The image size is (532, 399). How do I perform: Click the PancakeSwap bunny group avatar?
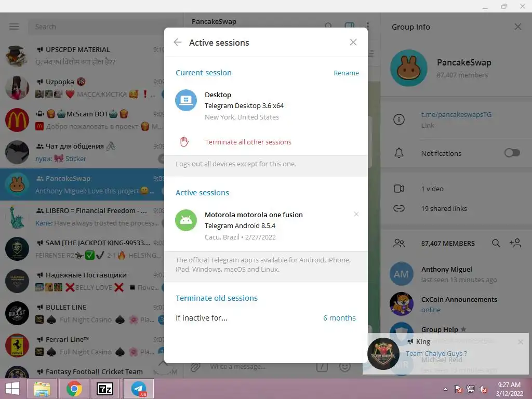(x=409, y=68)
